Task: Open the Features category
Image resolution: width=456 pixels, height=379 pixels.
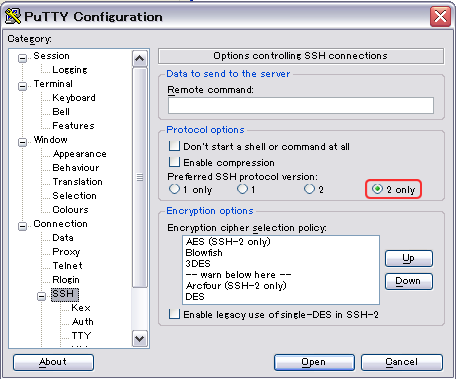Action: tap(73, 126)
